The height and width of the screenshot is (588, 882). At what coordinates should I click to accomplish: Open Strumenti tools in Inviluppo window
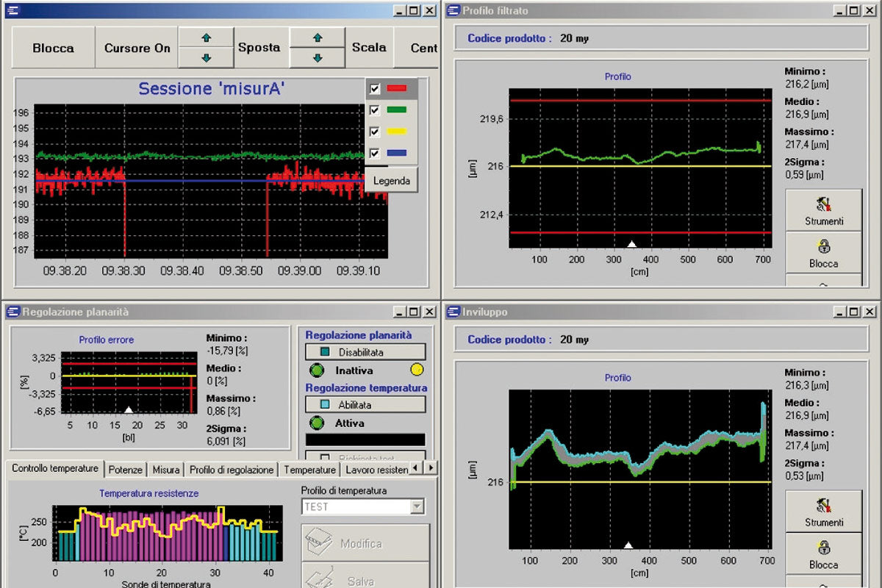(x=823, y=512)
